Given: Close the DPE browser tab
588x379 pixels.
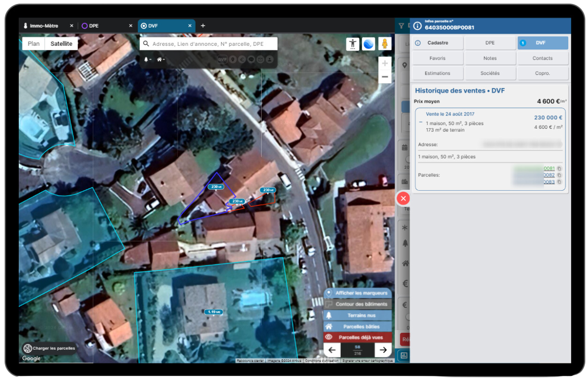Looking at the screenshot, I should point(131,26).
